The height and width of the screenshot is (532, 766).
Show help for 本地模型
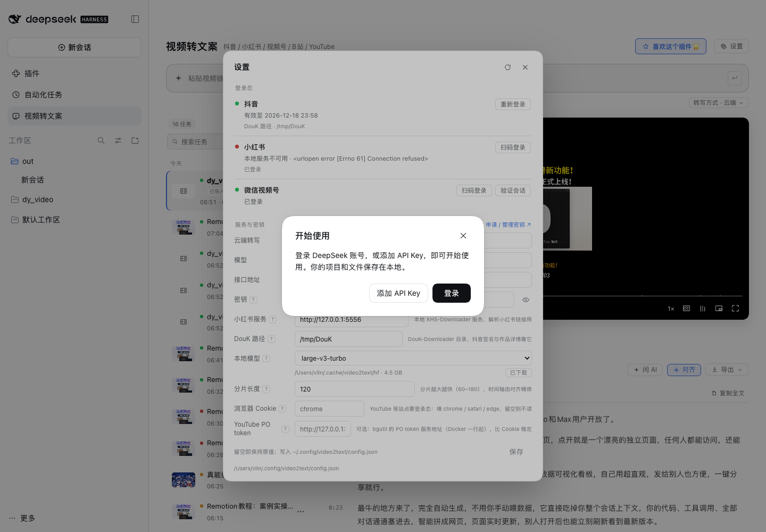point(267,359)
